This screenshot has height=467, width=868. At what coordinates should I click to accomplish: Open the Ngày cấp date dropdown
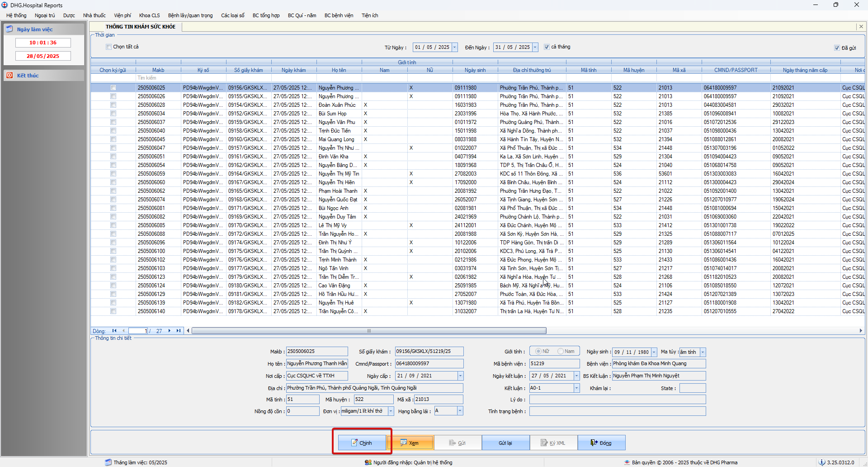point(460,376)
